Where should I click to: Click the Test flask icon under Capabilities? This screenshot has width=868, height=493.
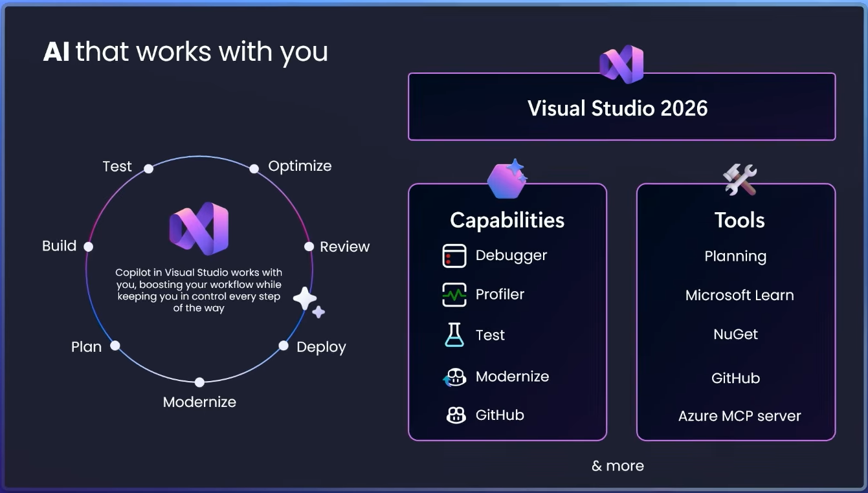(x=454, y=335)
